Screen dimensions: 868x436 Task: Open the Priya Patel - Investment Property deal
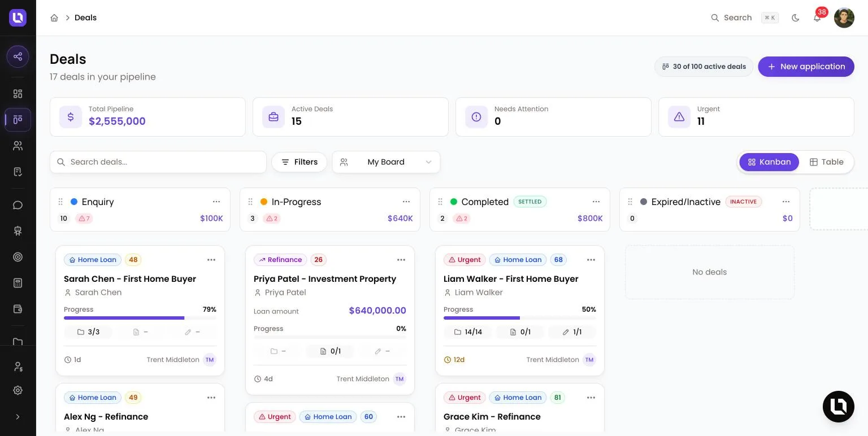click(x=325, y=279)
